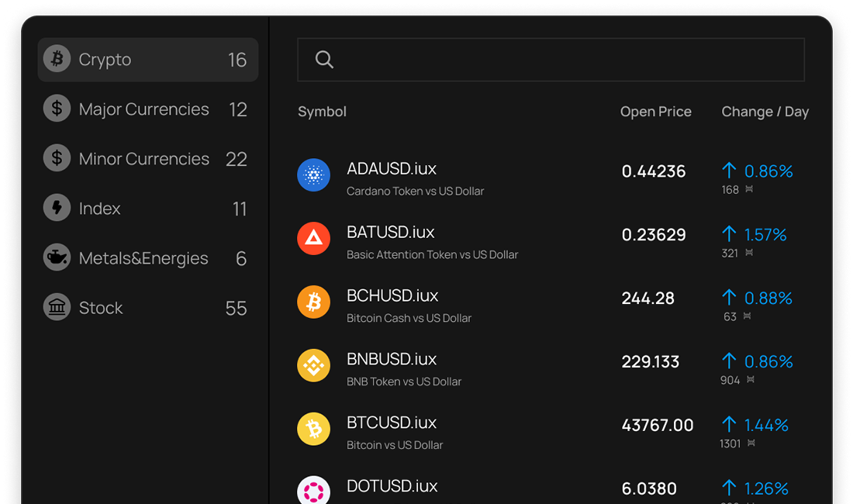The height and width of the screenshot is (504, 853).
Task: Click the Polkadot DOT icon
Action: click(x=313, y=492)
